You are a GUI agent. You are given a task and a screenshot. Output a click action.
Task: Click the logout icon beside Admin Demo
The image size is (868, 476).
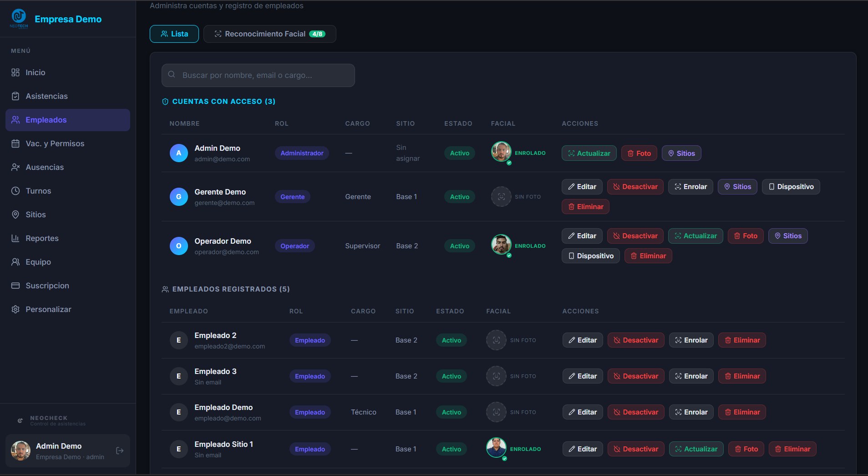[120, 450]
